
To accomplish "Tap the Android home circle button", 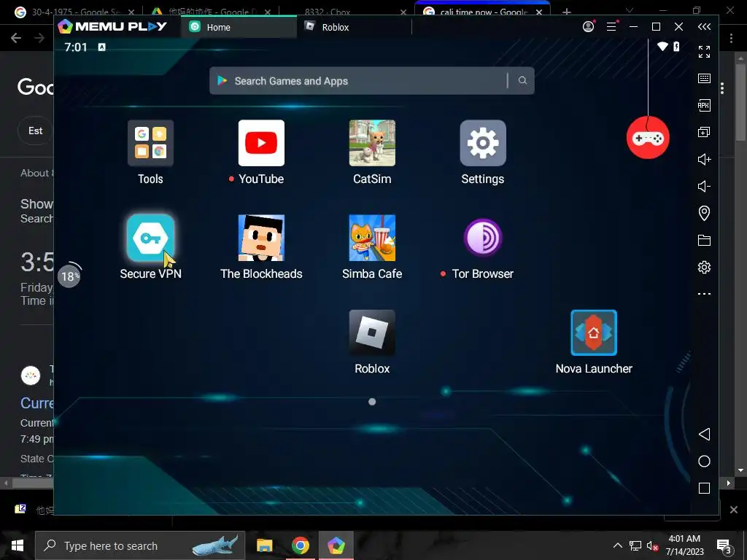I will pyautogui.click(x=704, y=462).
